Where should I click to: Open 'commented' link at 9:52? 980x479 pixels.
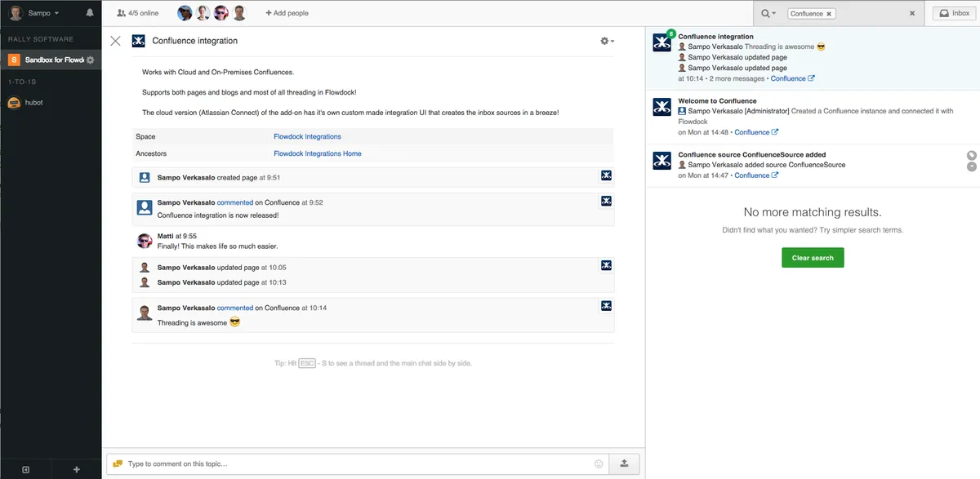(x=235, y=202)
